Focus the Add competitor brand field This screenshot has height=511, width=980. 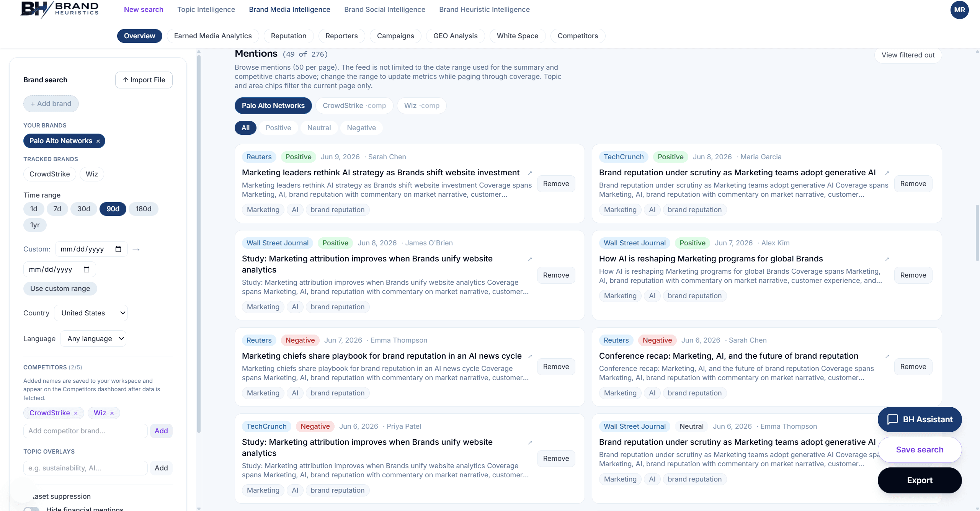[85, 431]
